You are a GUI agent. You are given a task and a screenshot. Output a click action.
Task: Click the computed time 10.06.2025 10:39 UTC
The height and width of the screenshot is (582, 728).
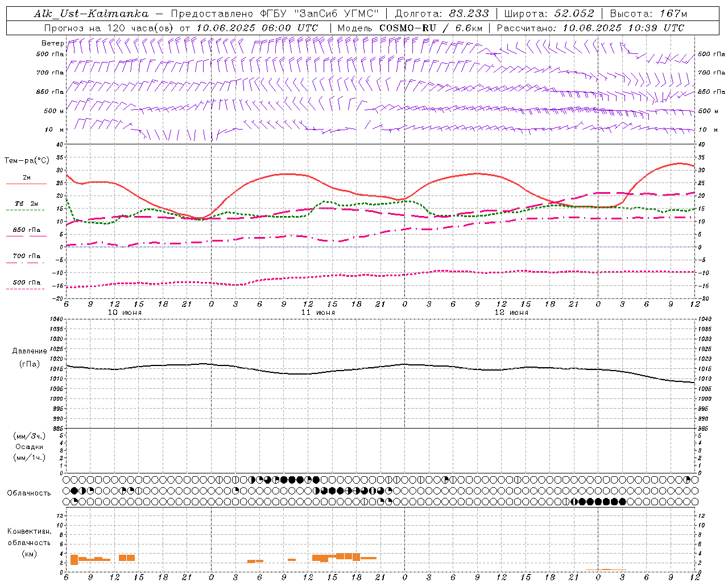point(623,28)
